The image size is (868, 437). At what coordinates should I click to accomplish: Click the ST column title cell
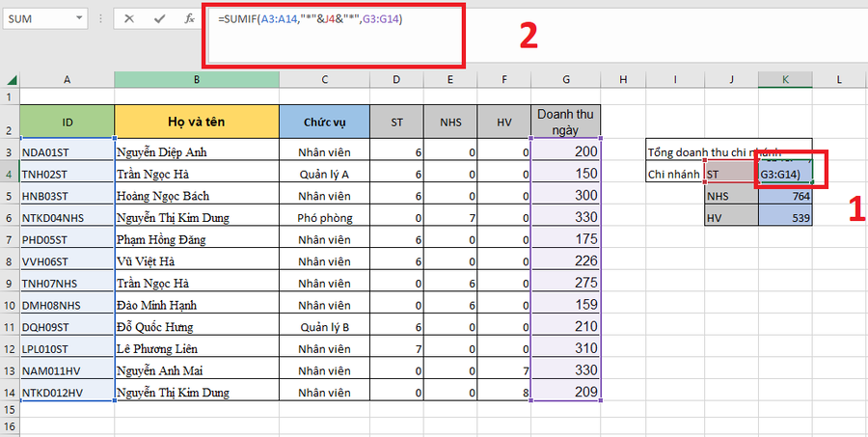point(397,122)
